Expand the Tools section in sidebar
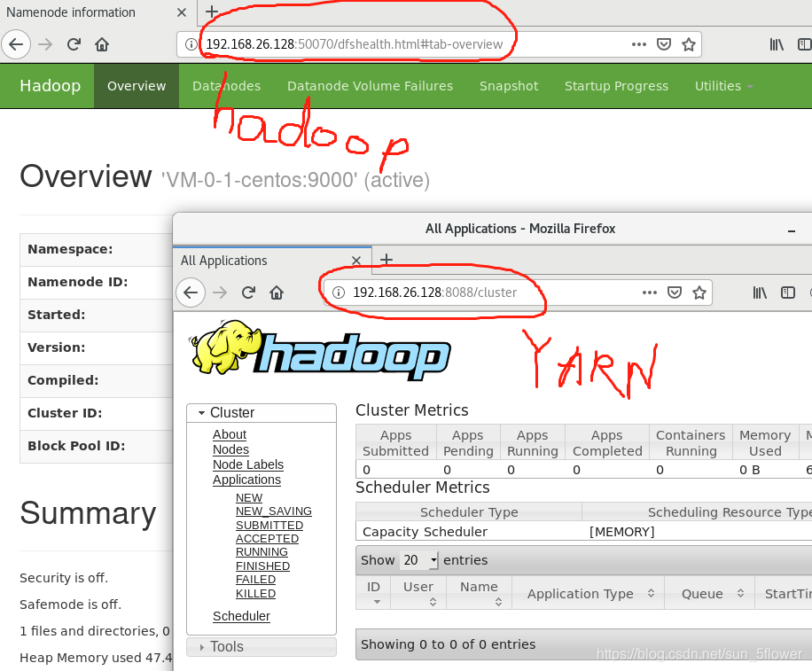 click(x=262, y=647)
